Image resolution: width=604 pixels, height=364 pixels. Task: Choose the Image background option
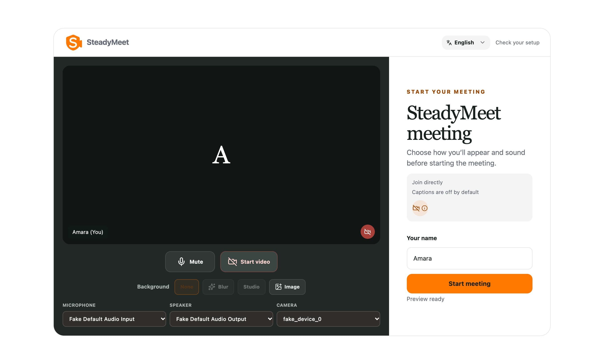point(287,287)
